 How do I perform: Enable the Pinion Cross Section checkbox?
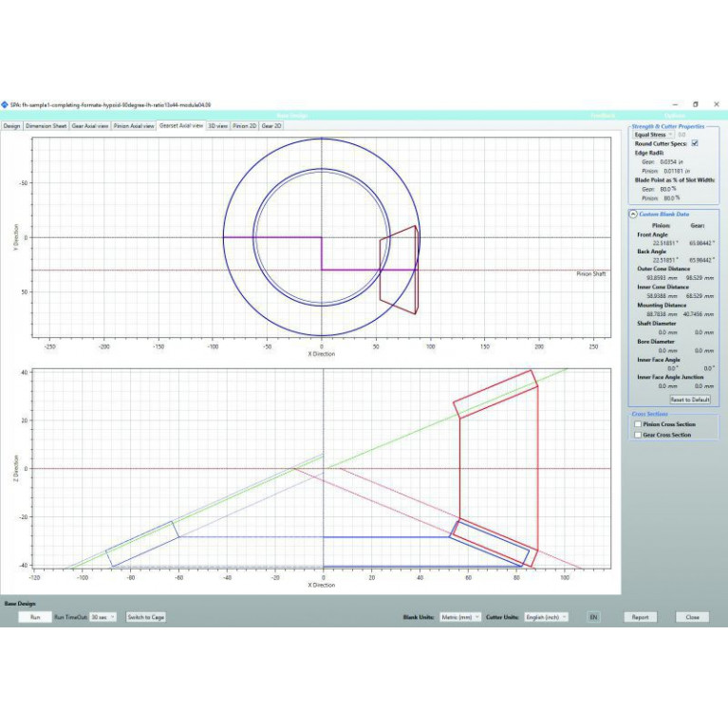(x=638, y=424)
